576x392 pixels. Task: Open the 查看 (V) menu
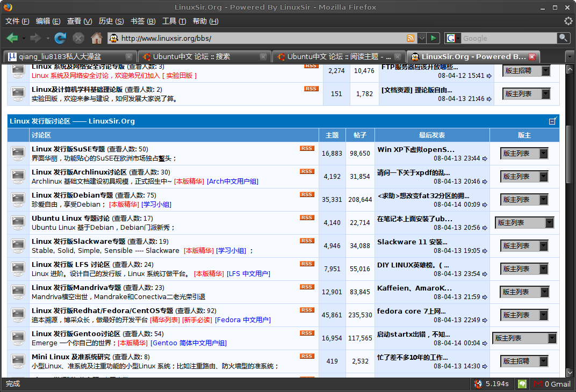[80, 21]
